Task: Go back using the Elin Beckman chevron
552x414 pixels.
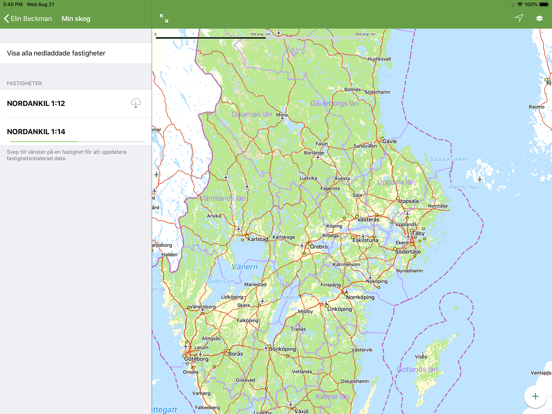Action: tap(6, 19)
